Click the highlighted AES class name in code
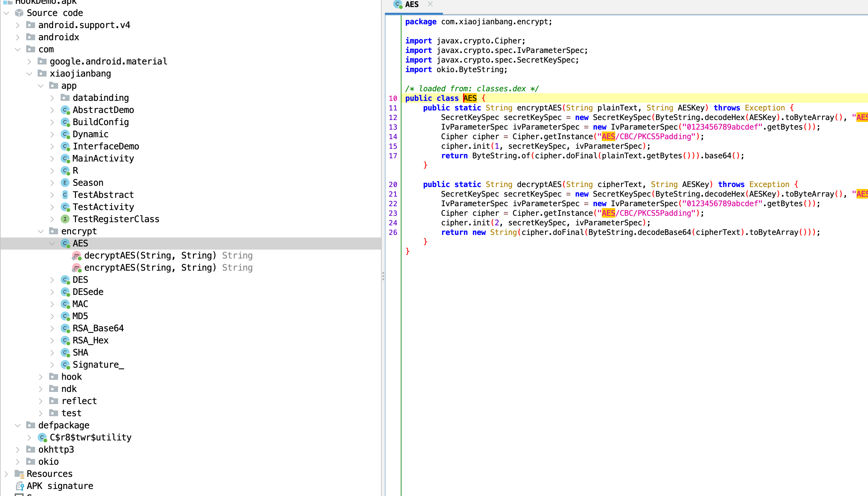Viewport: 868px width, 496px height. [x=470, y=98]
